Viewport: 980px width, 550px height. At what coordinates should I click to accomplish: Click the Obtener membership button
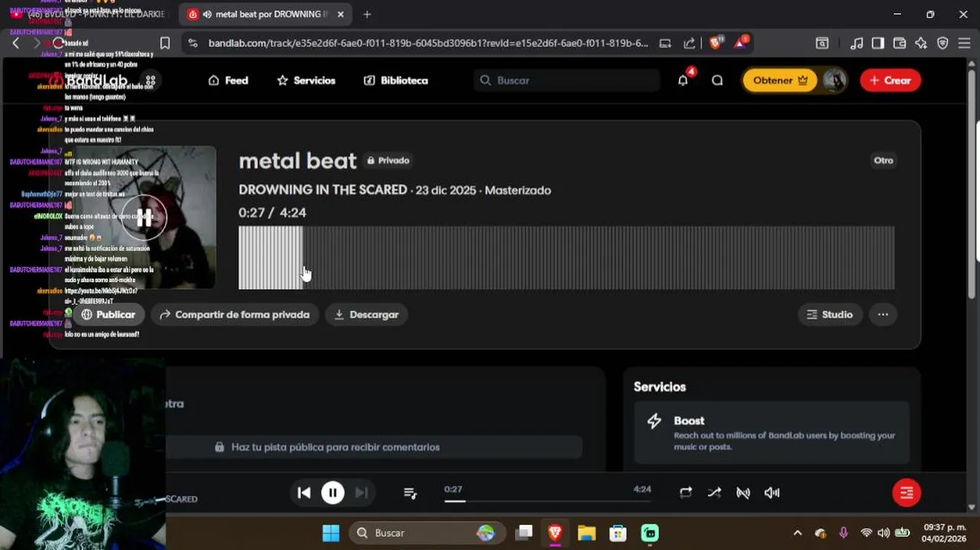[780, 80]
